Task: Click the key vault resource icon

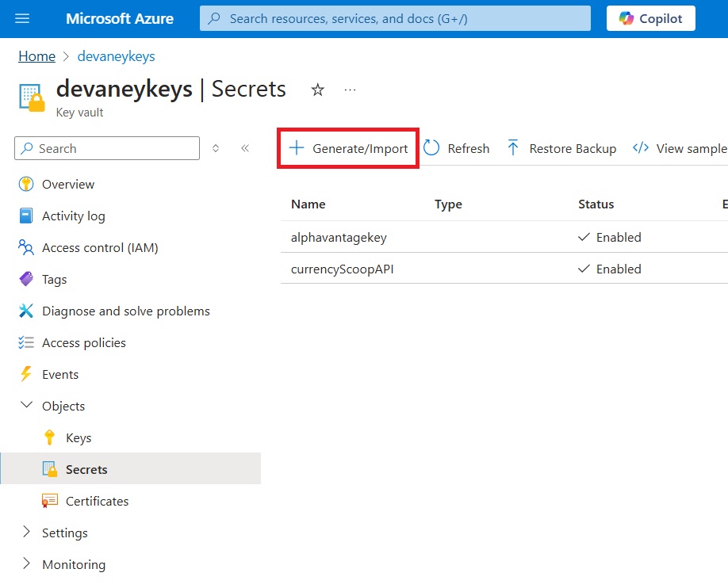Action: [x=32, y=97]
